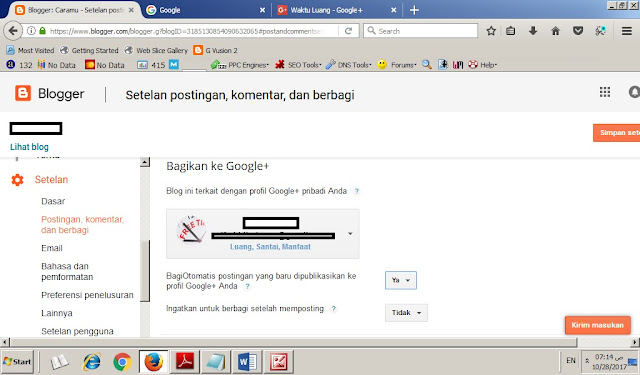Click the URL address bar

188,31
